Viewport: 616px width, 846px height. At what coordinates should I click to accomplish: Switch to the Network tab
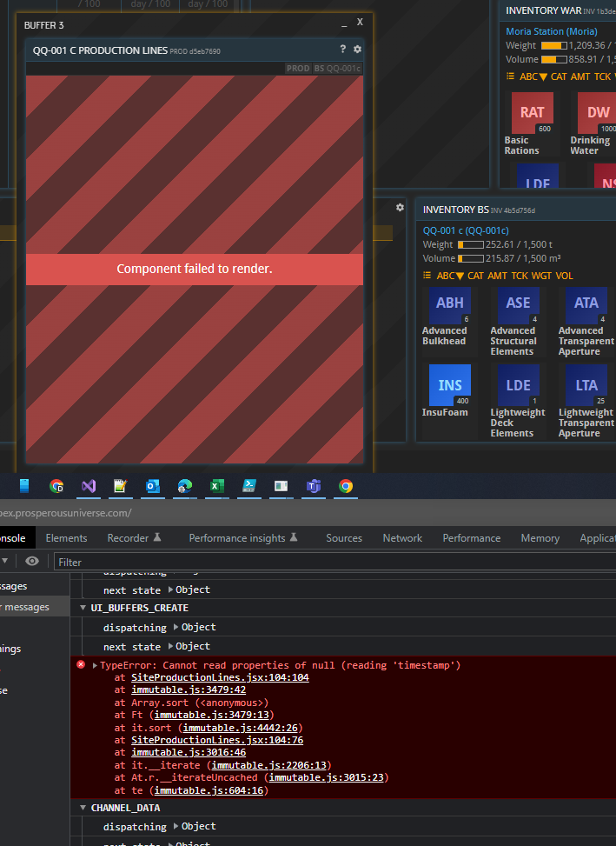[402, 538]
